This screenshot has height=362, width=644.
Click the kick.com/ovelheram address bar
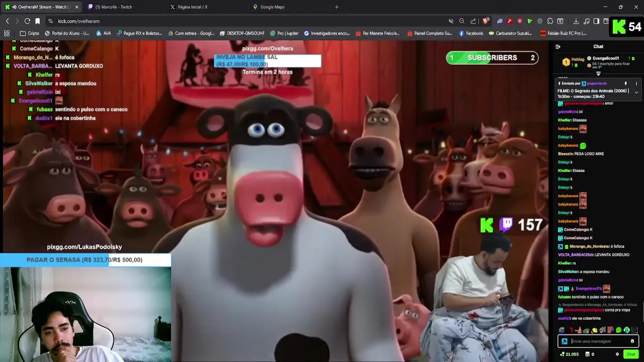[247, 21]
